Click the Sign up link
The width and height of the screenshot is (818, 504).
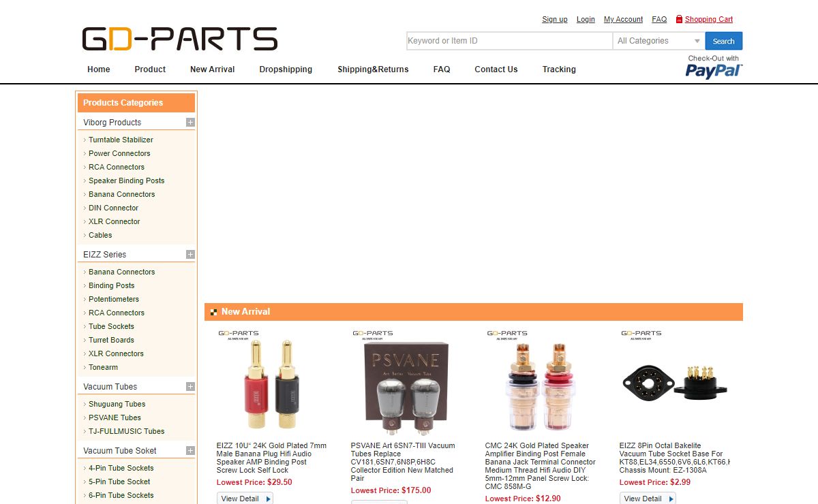[x=555, y=19]
